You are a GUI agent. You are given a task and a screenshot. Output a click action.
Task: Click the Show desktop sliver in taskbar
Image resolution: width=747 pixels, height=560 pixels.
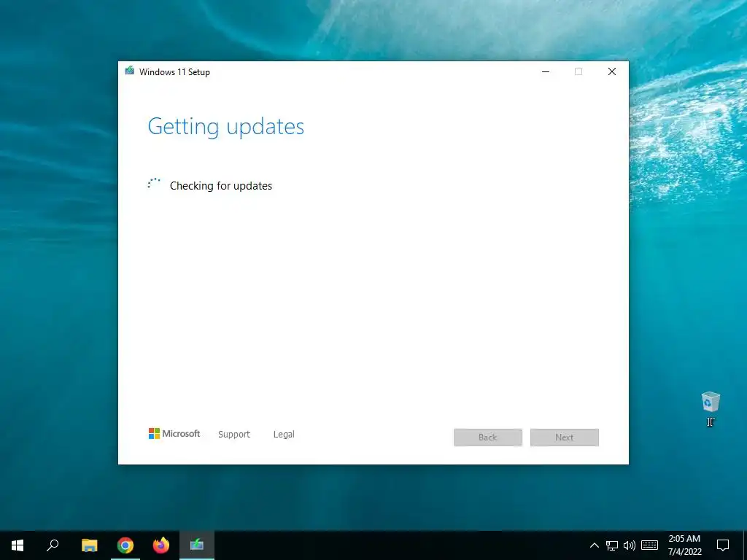tap(745, 545)
